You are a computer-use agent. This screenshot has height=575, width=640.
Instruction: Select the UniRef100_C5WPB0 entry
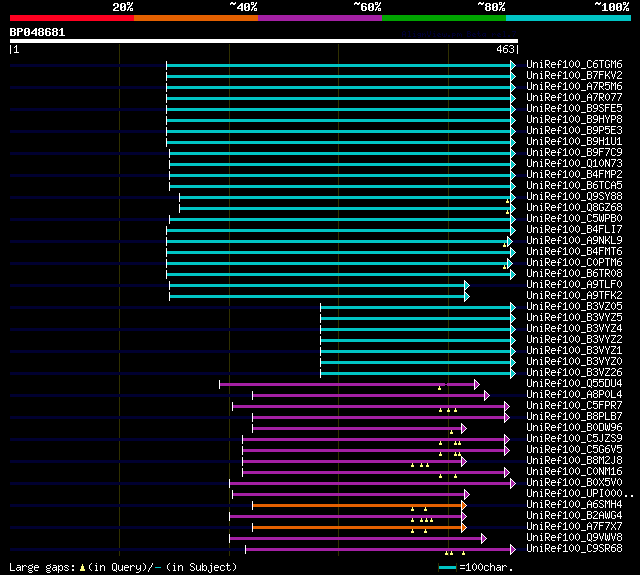[x=574, y=218]
